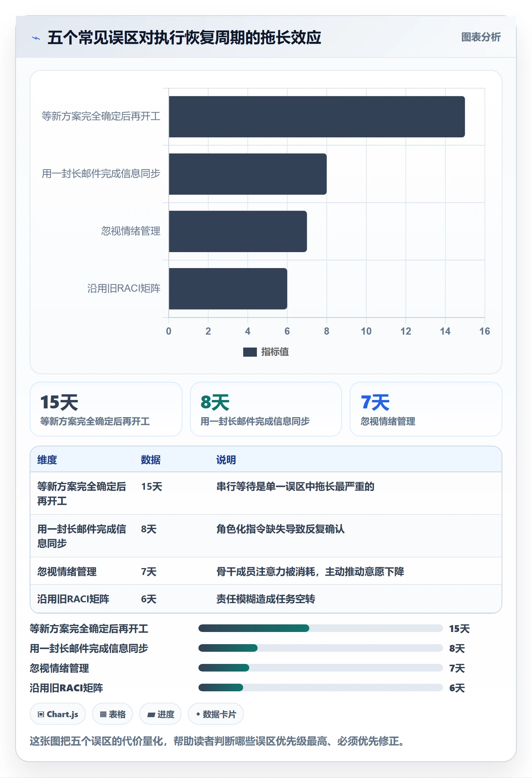Click y-axis label 沿用旧RACI矩阵 in chart

pyautogui.click(x=124, y=289)
